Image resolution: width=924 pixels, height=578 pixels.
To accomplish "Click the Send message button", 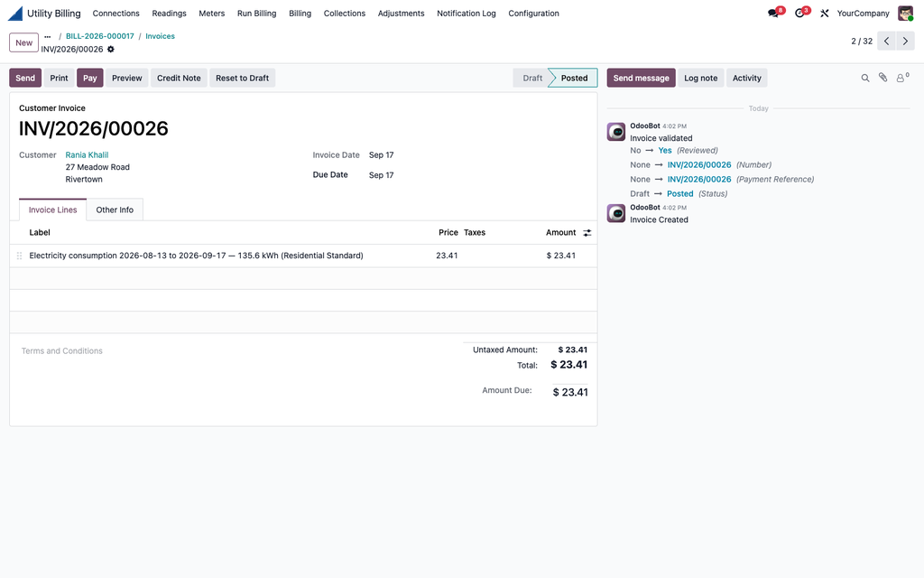I will point(642,78).
